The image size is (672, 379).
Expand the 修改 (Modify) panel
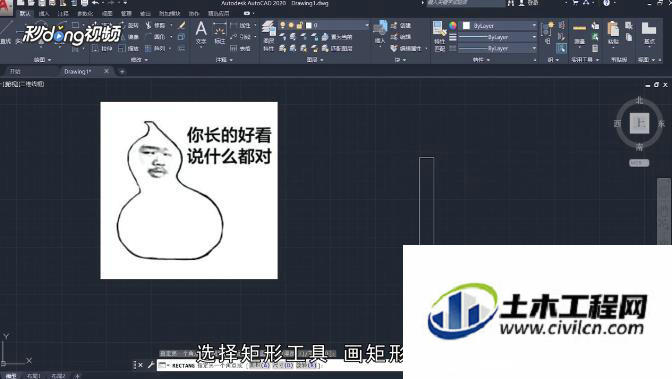(x=139, y=60)
